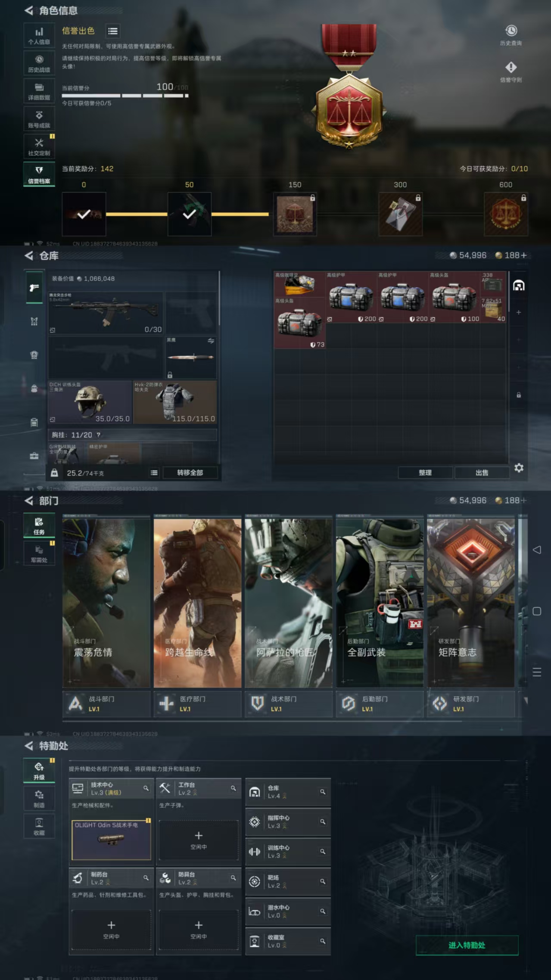551x980 pixels.
Task: Open the warehouse settings gear icon
Action: pyautogui.click(x=519, y=468)
